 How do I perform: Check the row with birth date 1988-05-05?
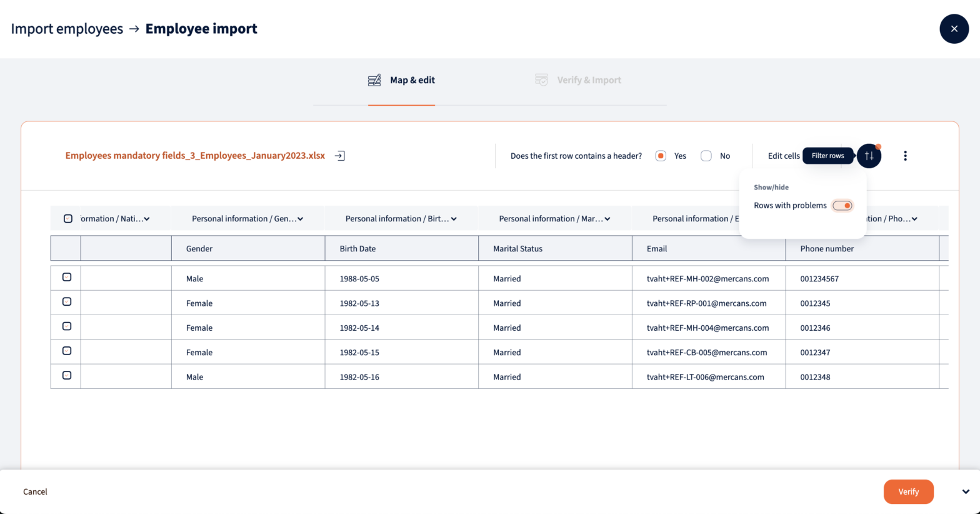click(x=67, y=277)
